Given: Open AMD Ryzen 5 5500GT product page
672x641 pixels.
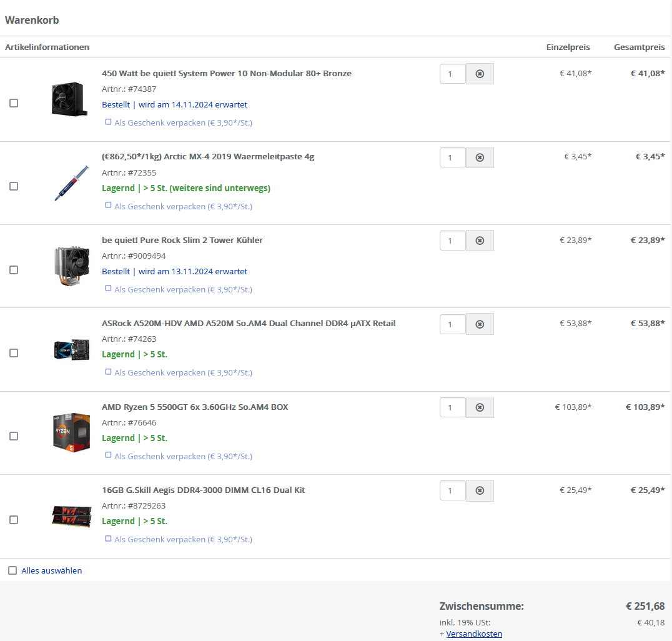Looking at the screenshot, I should pyautogui.click(x=195, y=407).
